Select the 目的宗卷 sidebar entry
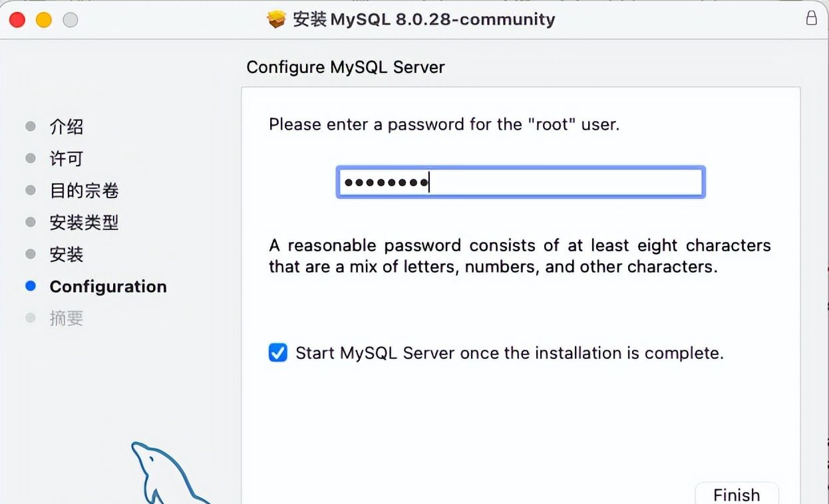The image size is (829, 504). (x=84, y=190)
